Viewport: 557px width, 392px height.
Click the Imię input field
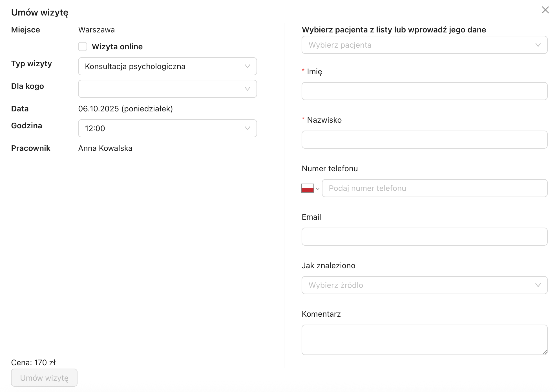pyautogui.click(x=424, y=91)
